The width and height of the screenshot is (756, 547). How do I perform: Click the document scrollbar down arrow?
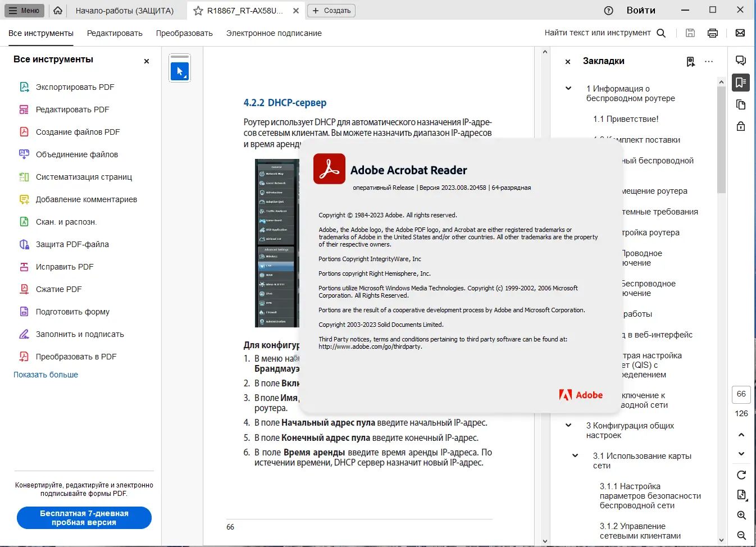(x=545, y=541)
